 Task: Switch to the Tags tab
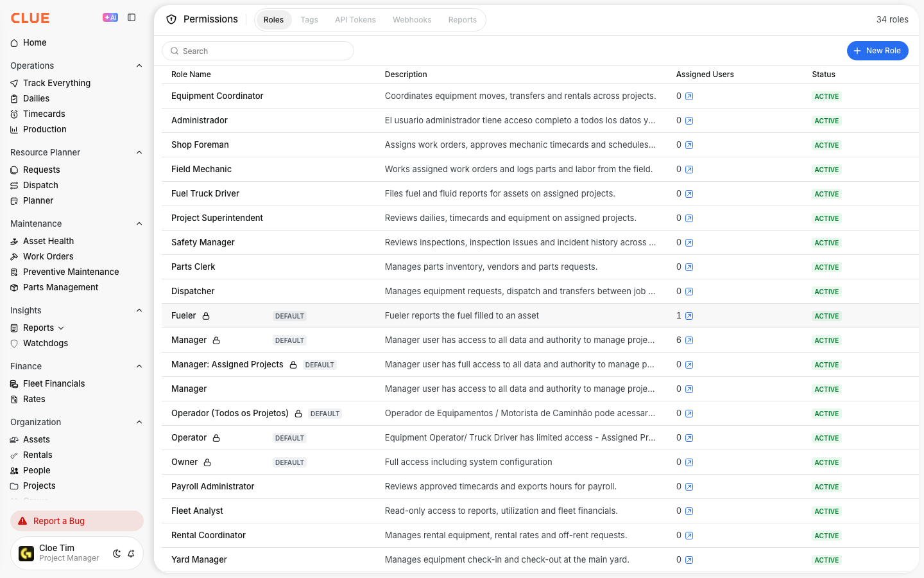coord(309,20)
